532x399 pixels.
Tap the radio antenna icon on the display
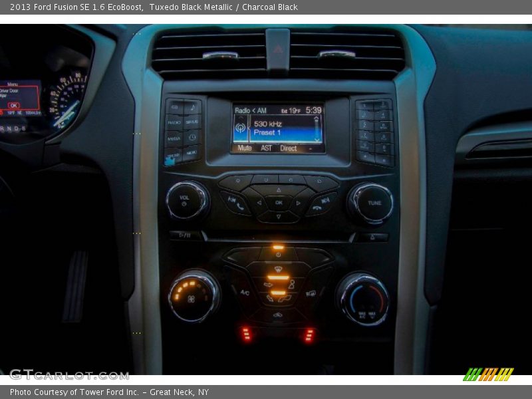pos(241,128)
